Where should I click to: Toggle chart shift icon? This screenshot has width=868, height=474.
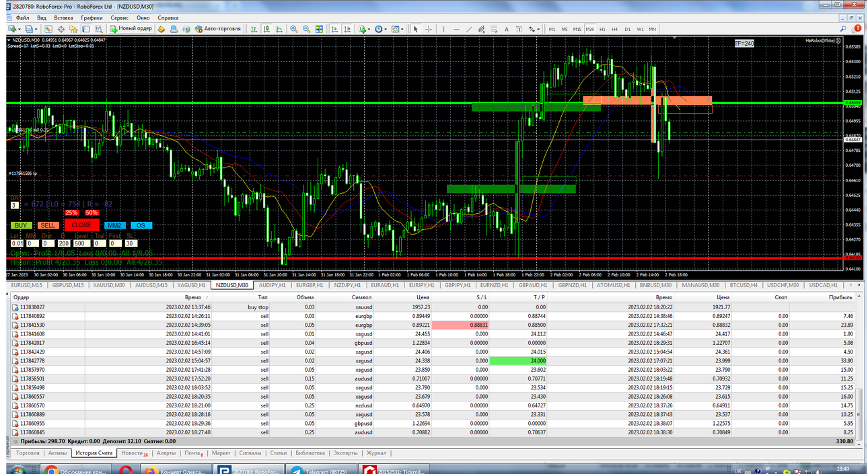348,29
